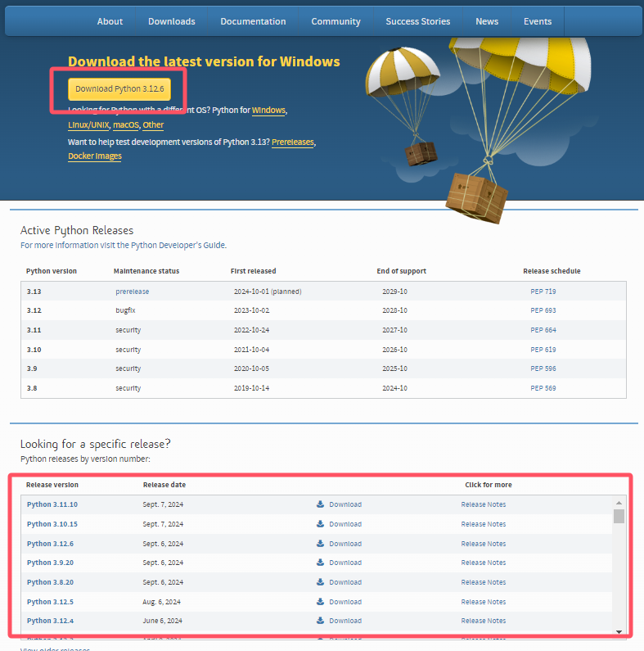Open the Prereleases link
The image size is (644, 651).
292,142
